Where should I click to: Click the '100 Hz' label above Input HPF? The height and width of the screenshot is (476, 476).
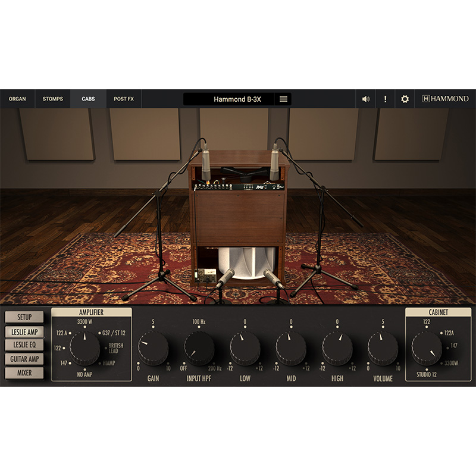pos(199,322)
